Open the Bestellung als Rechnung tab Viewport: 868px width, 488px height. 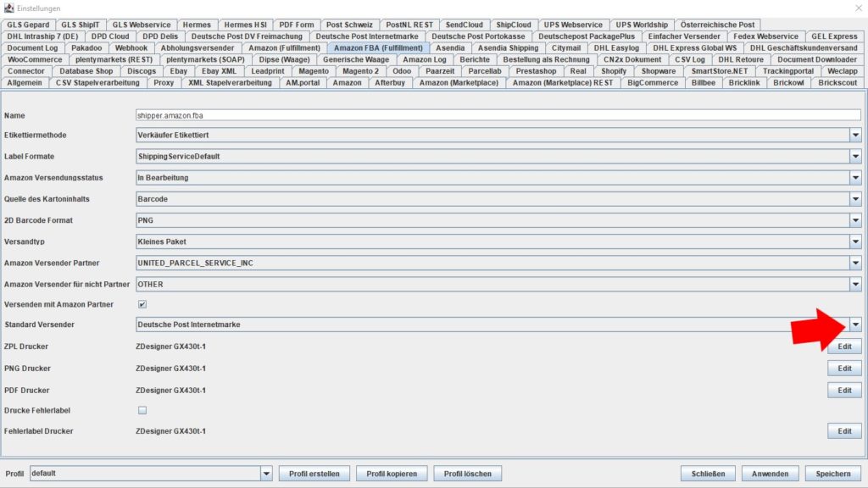546,60
